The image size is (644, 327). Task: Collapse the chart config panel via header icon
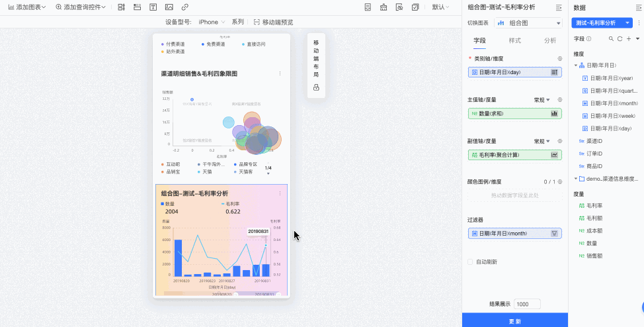(x=559, y=7)
